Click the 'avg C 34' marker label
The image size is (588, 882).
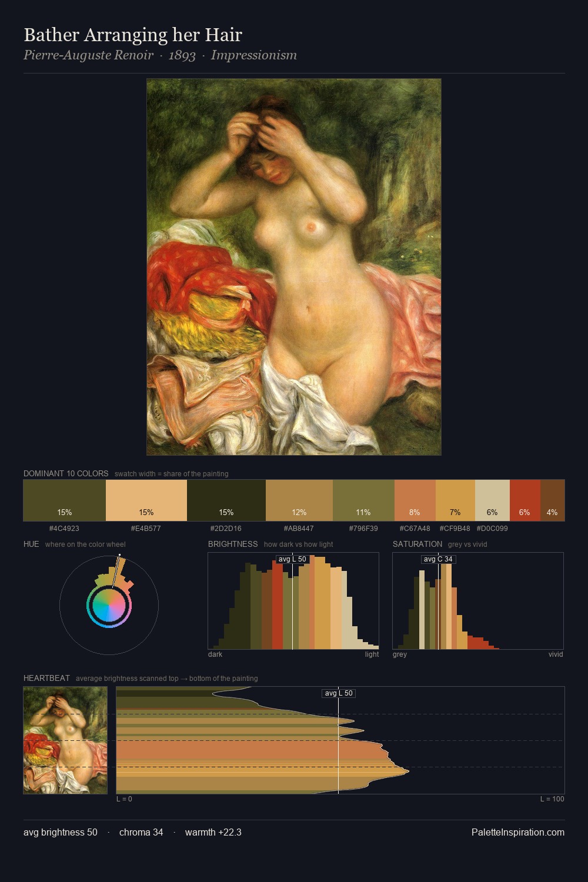coord(439,559)
